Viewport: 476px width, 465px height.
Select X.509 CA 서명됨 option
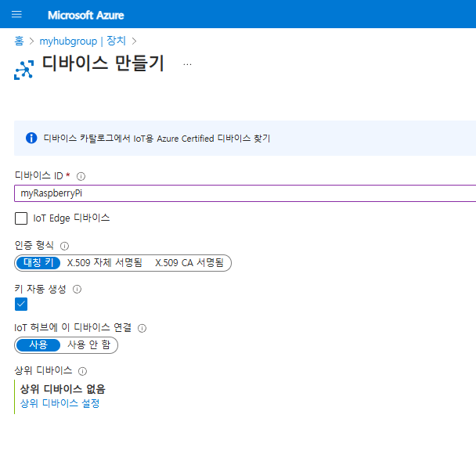(189, 262)
